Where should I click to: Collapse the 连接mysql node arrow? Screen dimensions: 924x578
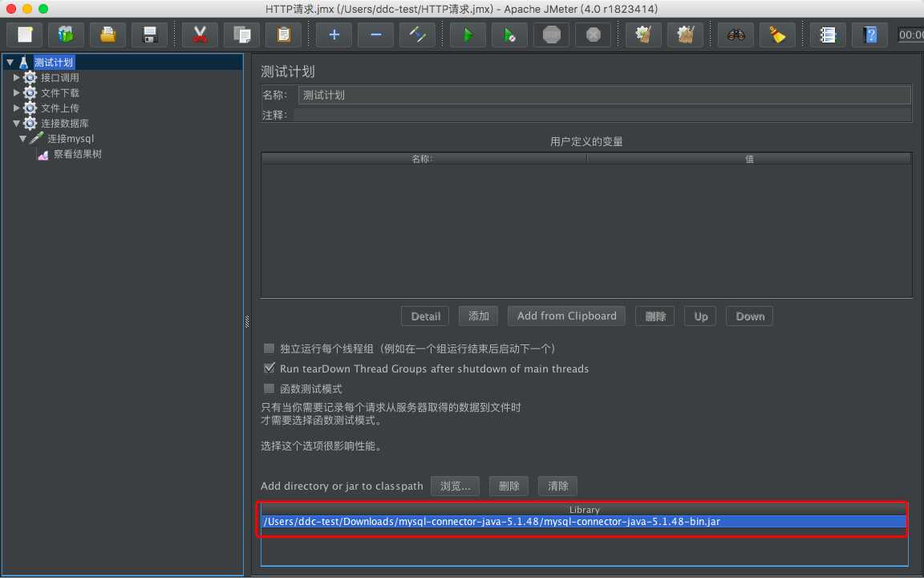23,139
